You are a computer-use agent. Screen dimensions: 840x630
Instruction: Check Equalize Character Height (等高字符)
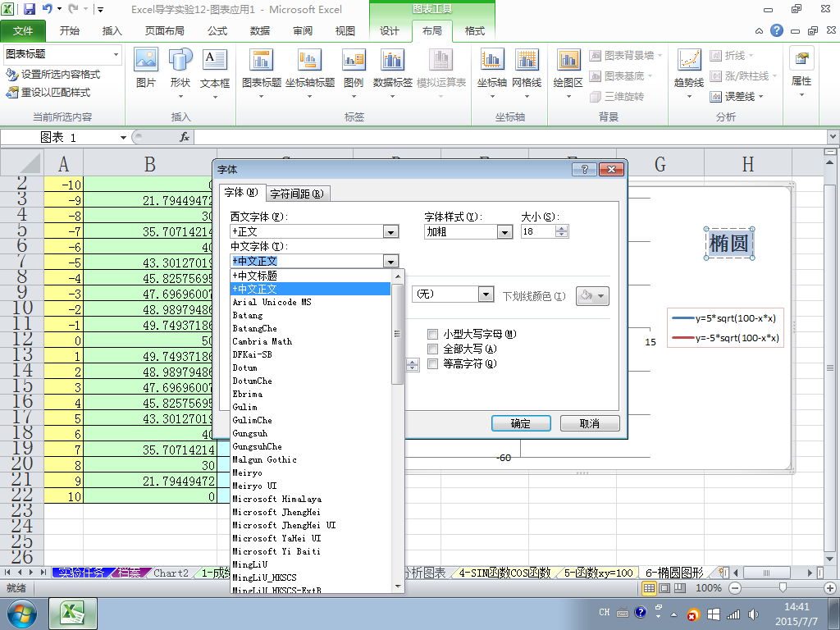coord(433,364)
